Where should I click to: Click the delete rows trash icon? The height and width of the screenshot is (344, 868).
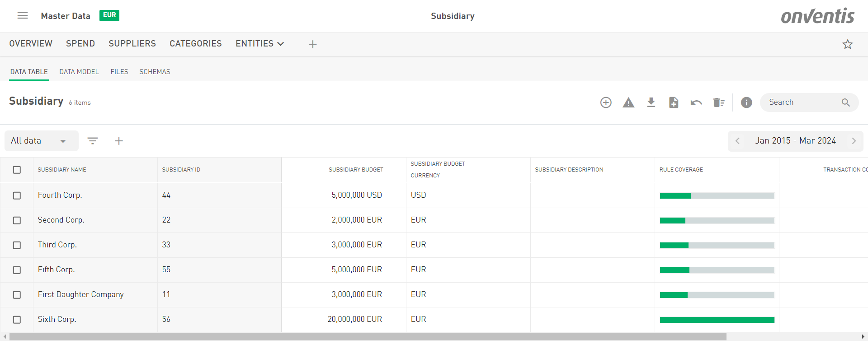point(719,102)
